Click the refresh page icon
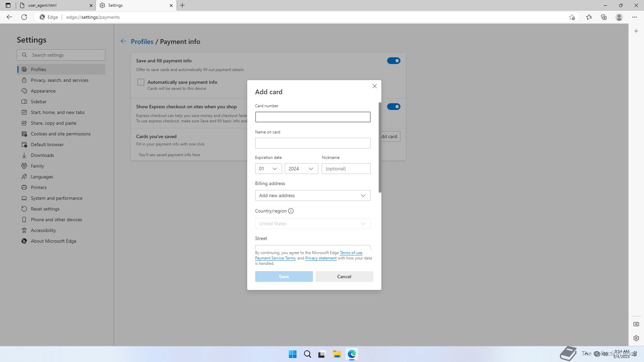This screenshot has width=644, height=362. point(24,17)
